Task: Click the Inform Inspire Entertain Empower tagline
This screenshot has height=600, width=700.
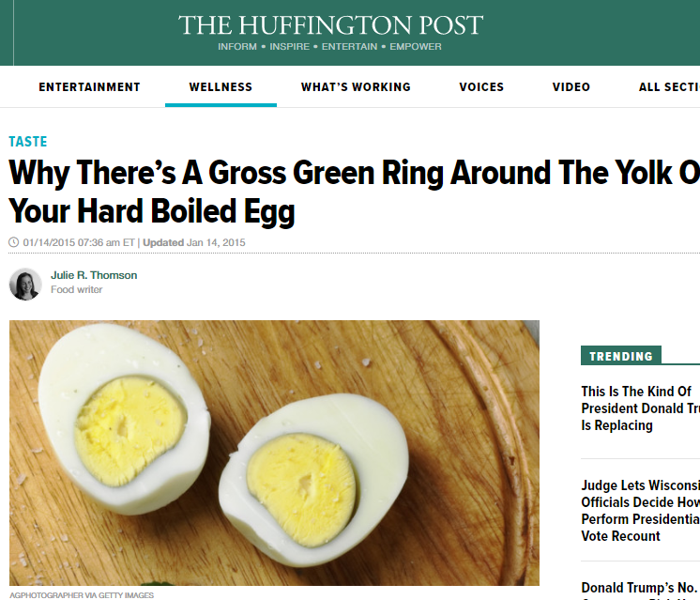Action: coord(329,47)
